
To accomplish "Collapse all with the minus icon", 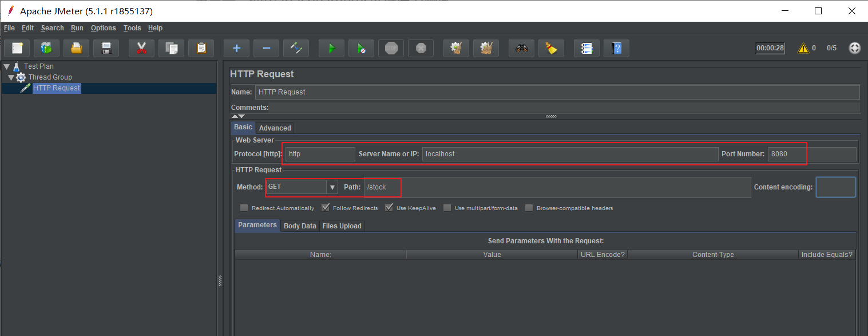I will tap(266, 48).
